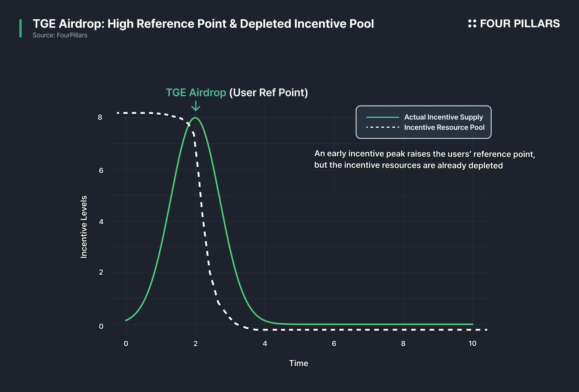The width and height of the screenshot is (579, 392).
Task: Click the '(User Ref Point)' annotation text
Action: [x=269, y=93]
